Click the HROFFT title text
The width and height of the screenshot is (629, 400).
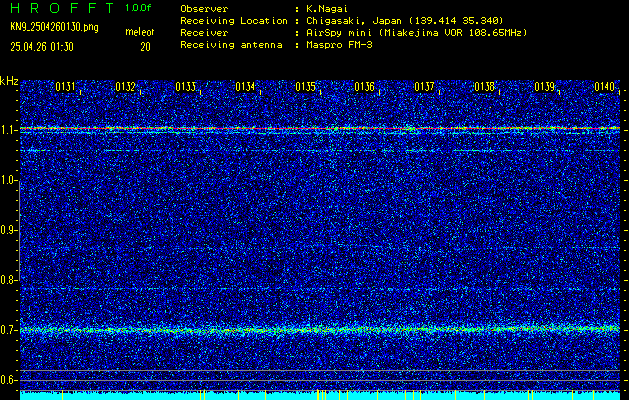click(x=62, y=8)
